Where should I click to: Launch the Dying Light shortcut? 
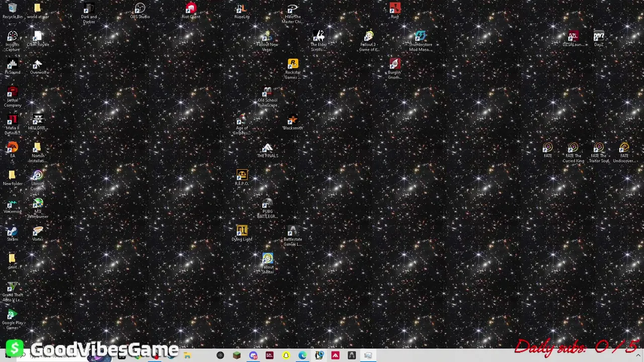[242, 233]
